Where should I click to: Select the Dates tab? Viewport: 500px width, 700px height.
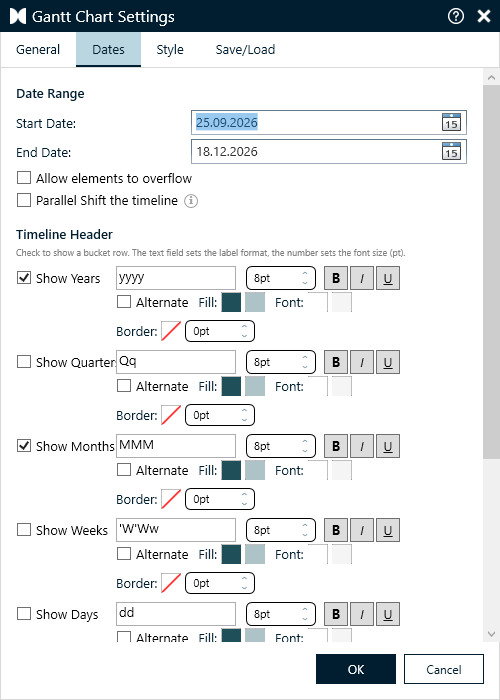[x=108, y=50]
